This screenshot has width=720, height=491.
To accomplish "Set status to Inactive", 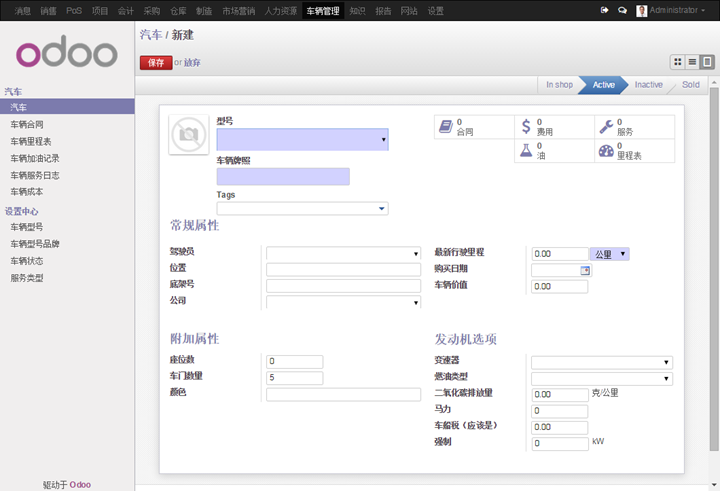I will pyautogui.click(x=648, y=85).
